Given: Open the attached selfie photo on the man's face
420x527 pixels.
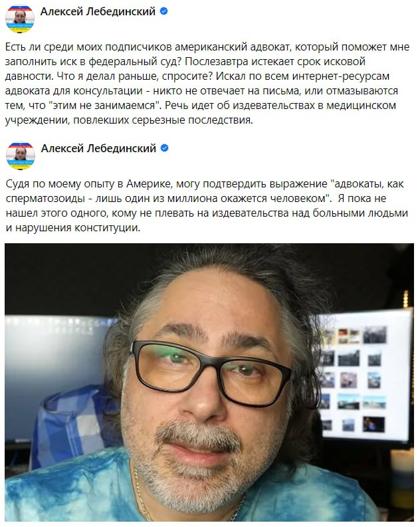Looking at the screenshot, I should coord(208,383).
